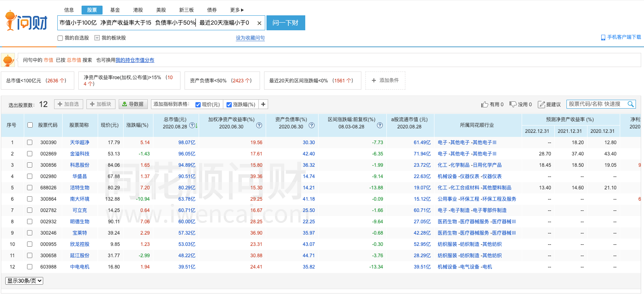Viewport: 644px width, 298px height.
Task: Open stock 南大环境 link
Action: pos(80,199)
